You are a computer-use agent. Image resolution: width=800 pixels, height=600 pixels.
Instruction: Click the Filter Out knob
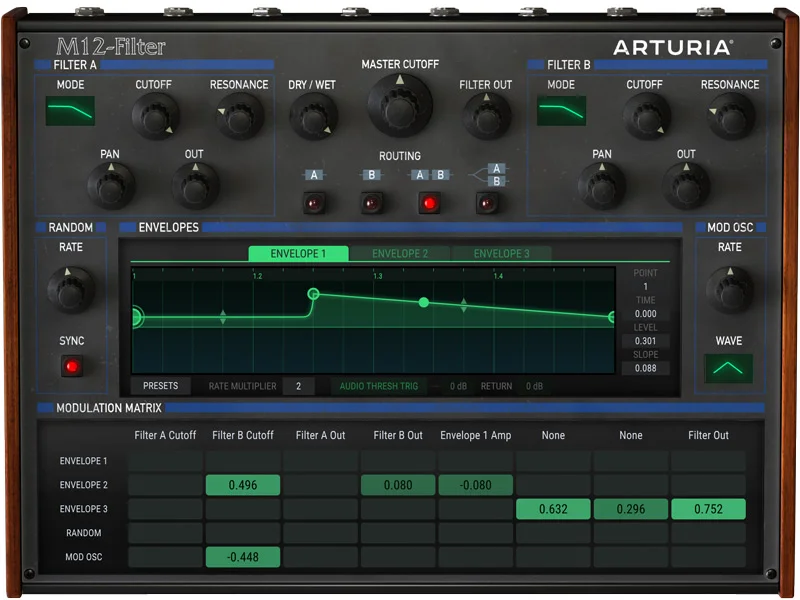486,116
